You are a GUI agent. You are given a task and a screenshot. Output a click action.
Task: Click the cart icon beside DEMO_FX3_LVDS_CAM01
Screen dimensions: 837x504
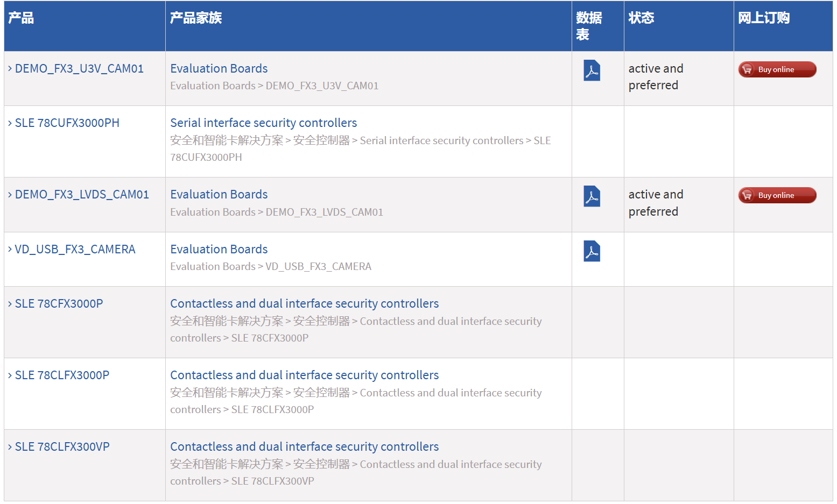[747, 195]
